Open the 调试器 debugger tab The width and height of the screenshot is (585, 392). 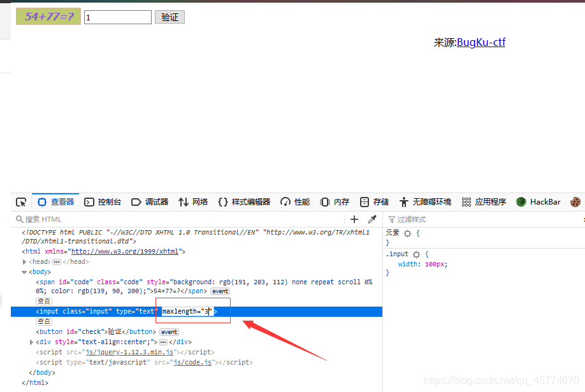[150, 202]
